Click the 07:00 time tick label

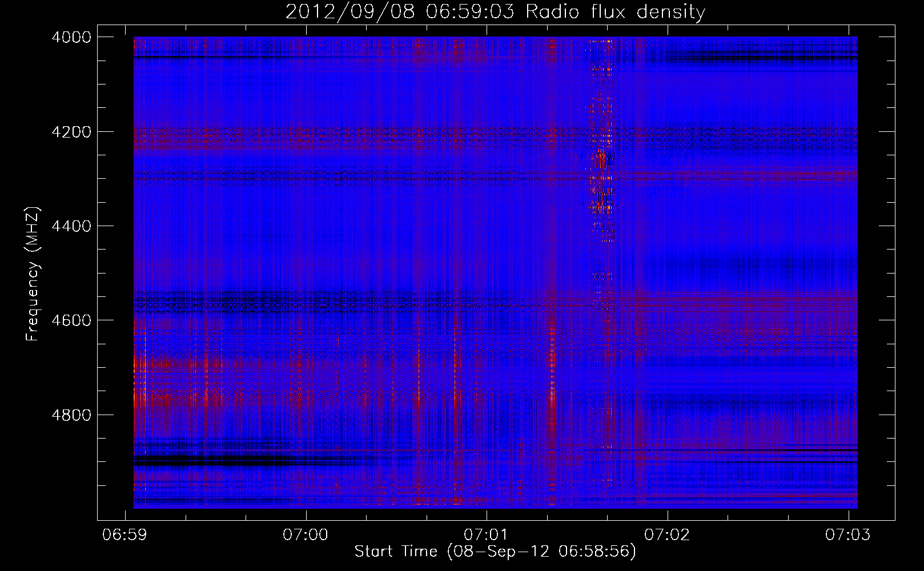click(x=306, y=534)
